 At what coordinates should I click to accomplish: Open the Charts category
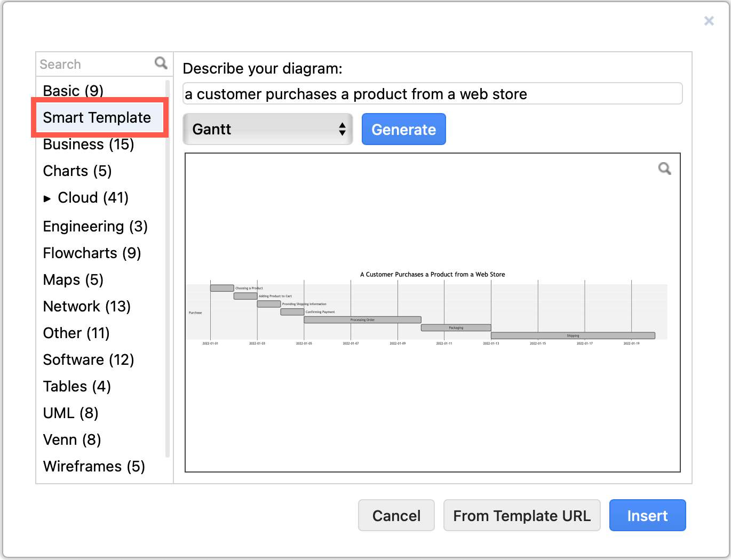77,171
